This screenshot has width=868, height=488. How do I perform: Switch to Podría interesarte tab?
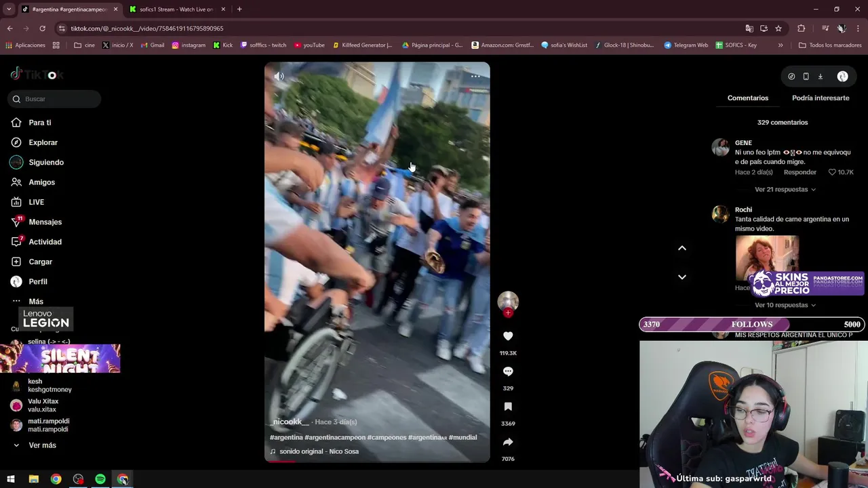tap(821, 98)
